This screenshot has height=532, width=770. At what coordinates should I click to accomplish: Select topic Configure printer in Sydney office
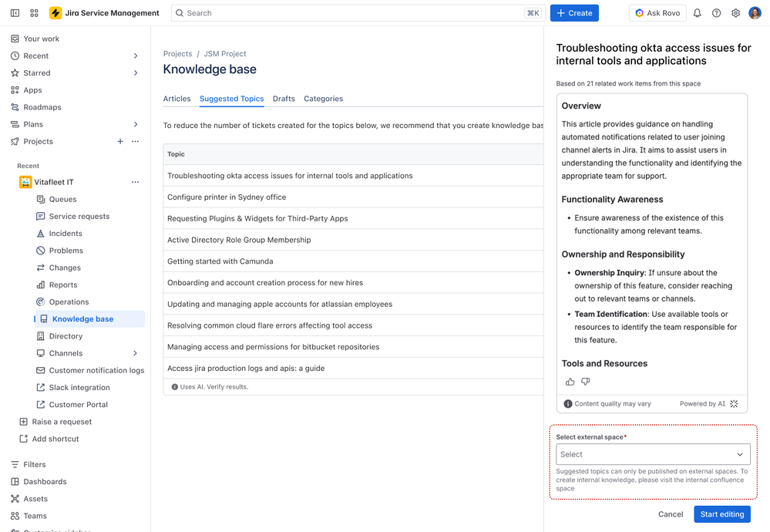click(354, 197)
